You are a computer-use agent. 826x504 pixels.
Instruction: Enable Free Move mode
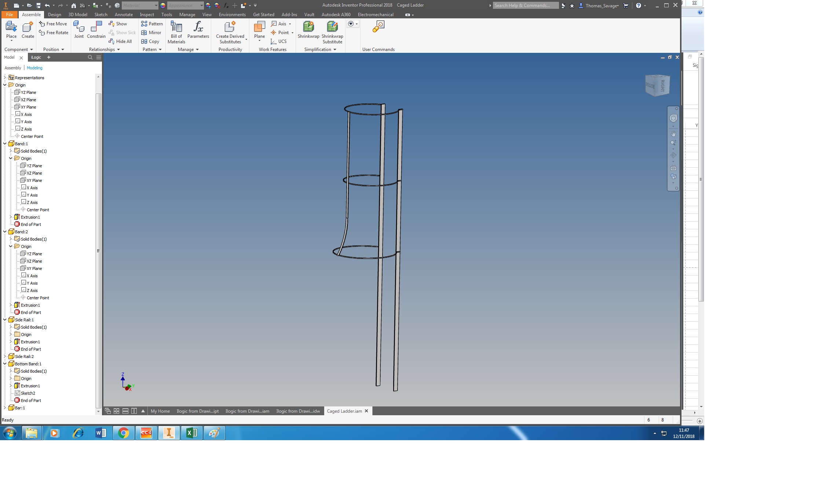pyautogui.click(x=53, y=23)
